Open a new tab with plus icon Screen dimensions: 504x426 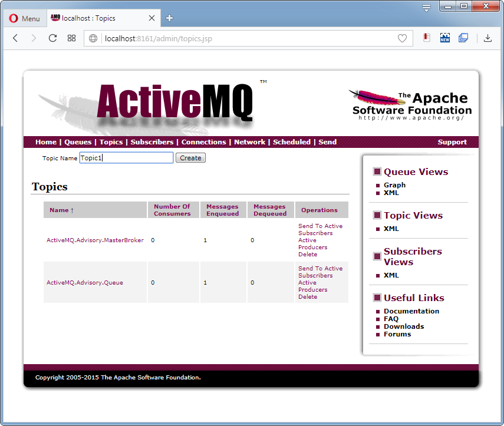(169, 18)
